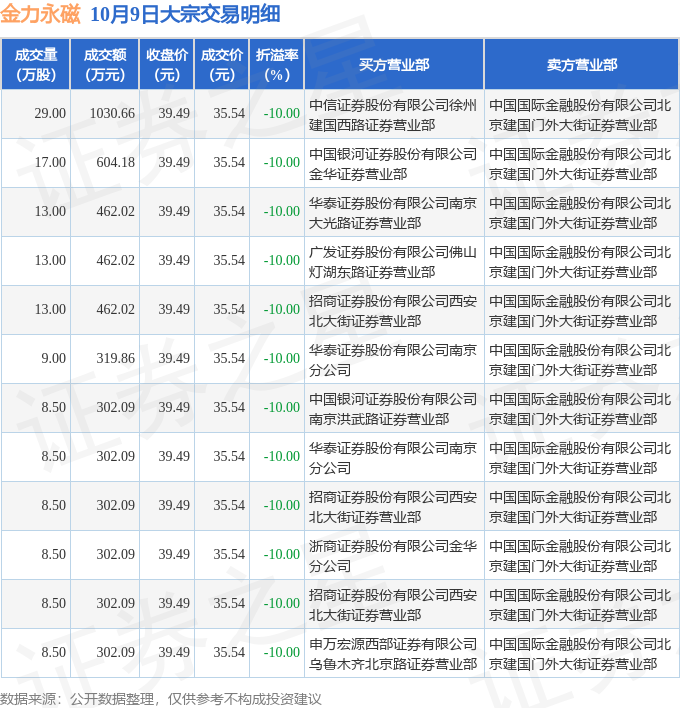The image size is (680, 708).
Task: Click seller 中国国际金融 in the 中信证券 row
Action: tap(580, 115)
